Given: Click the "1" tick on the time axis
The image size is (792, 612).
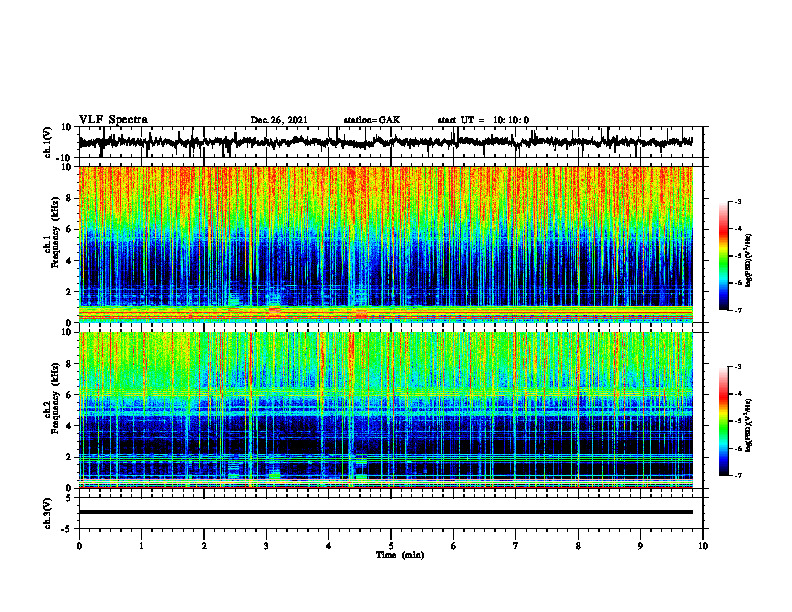Looking at the screenshot, I should 141,546.
